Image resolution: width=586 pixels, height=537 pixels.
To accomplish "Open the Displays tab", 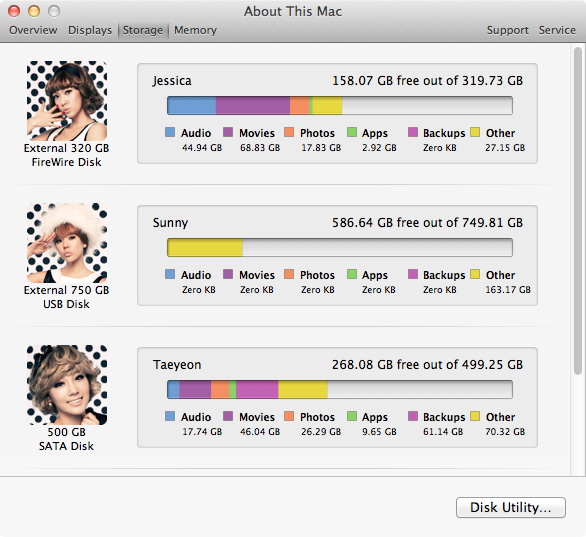I will pos(90,30).
